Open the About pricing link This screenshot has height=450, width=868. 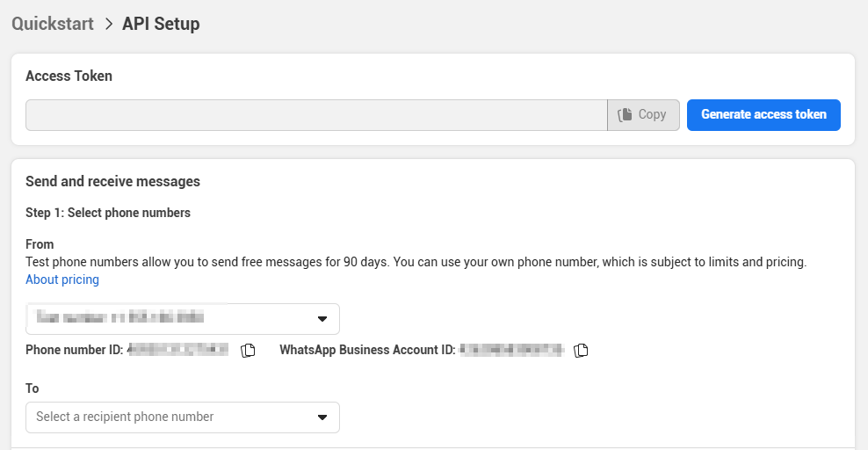click(62, 279)
